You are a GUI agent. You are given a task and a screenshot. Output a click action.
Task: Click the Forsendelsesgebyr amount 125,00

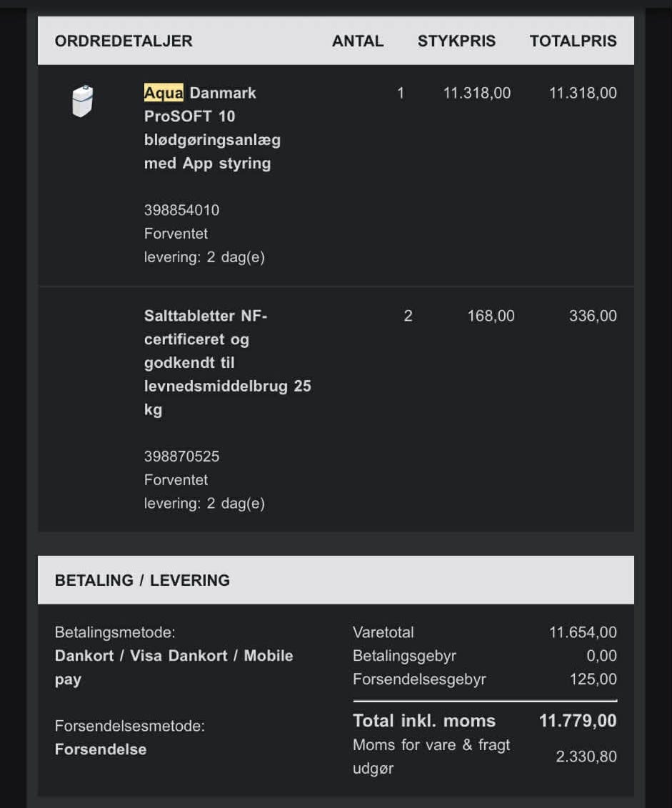click(x=593, y=679)
